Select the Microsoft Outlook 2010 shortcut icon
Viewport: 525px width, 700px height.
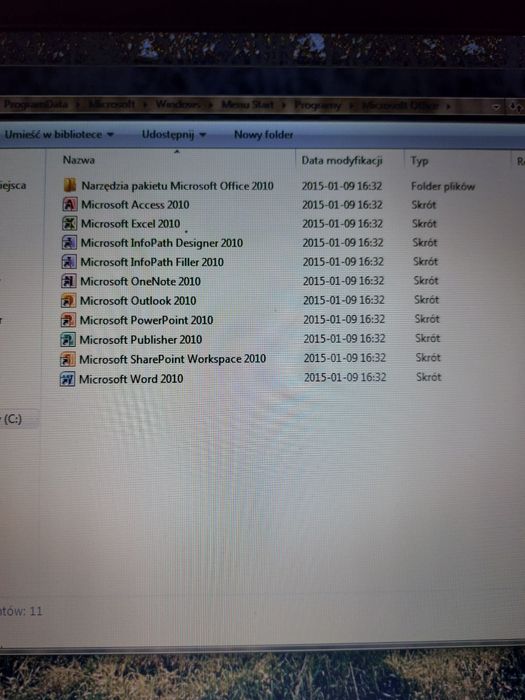point(68,300)
